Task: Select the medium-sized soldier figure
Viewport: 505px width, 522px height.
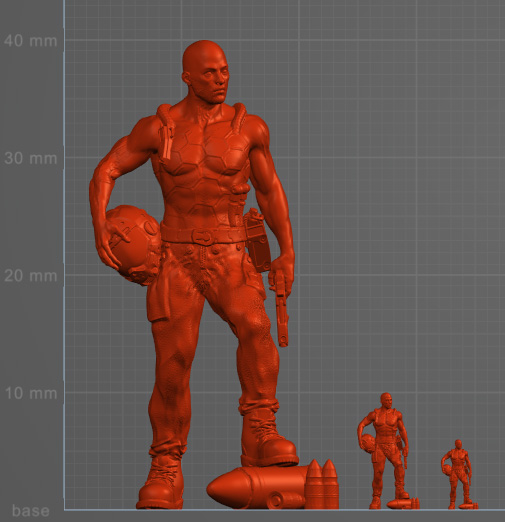Action: pyautogui.click(x=387, y=452)
